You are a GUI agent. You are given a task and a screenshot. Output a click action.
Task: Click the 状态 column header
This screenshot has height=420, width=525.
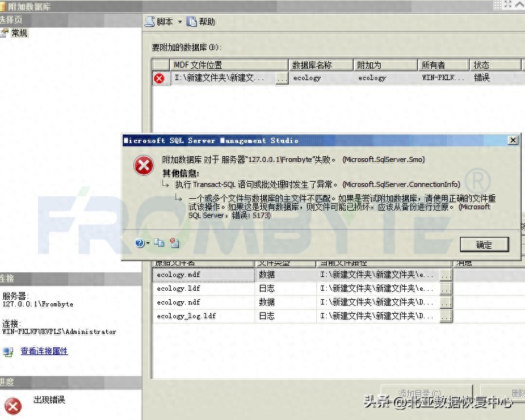pyautogui.click(x=495, y=65)
